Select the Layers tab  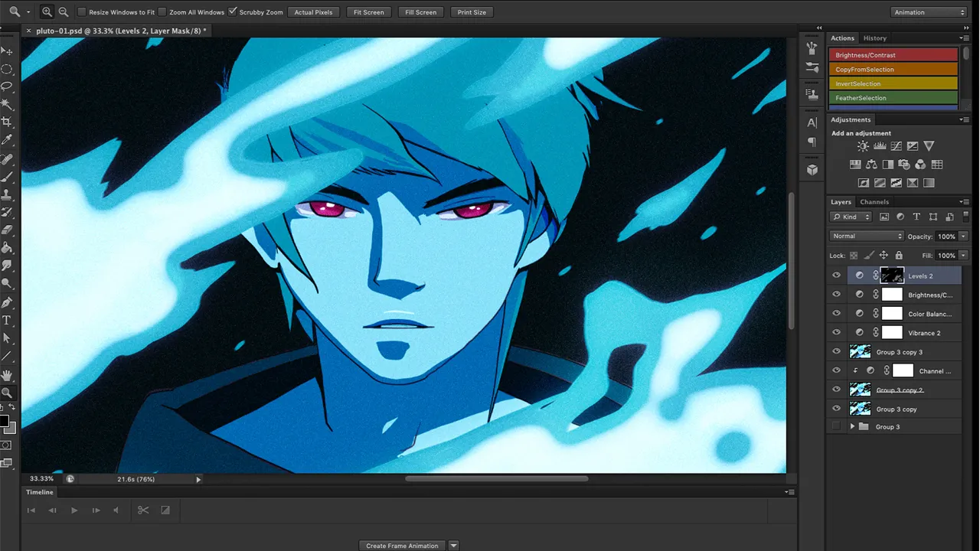[841, 202]
